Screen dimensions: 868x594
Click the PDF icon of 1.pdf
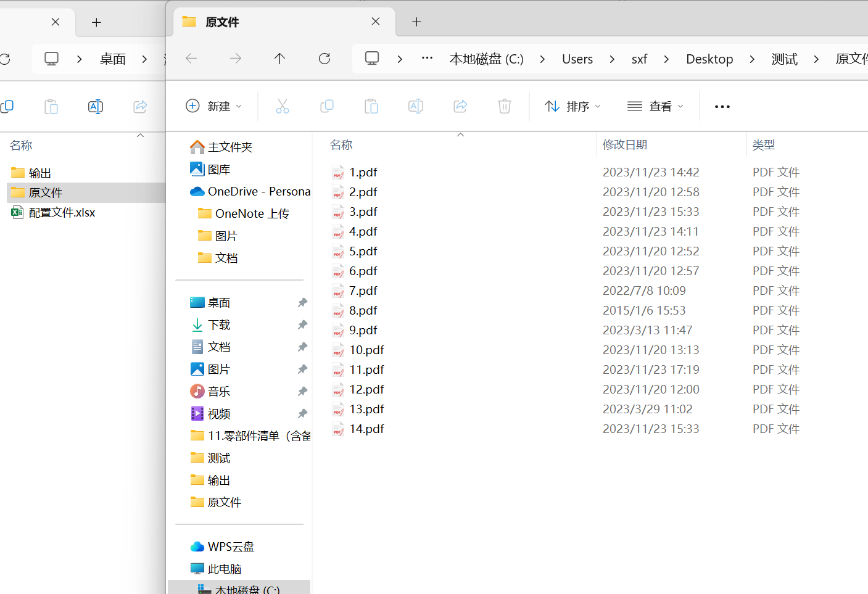(338, 172)
